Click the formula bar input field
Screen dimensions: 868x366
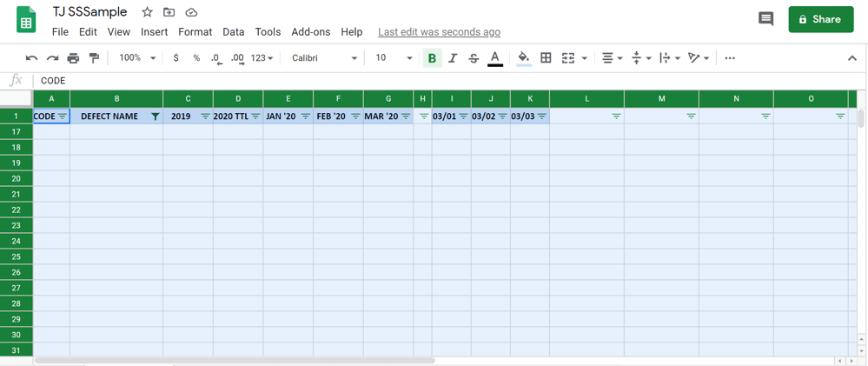click(x=434, y=81)
